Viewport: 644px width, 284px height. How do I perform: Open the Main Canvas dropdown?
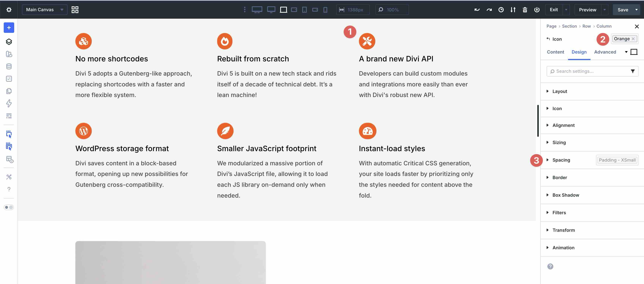[45, 10]
